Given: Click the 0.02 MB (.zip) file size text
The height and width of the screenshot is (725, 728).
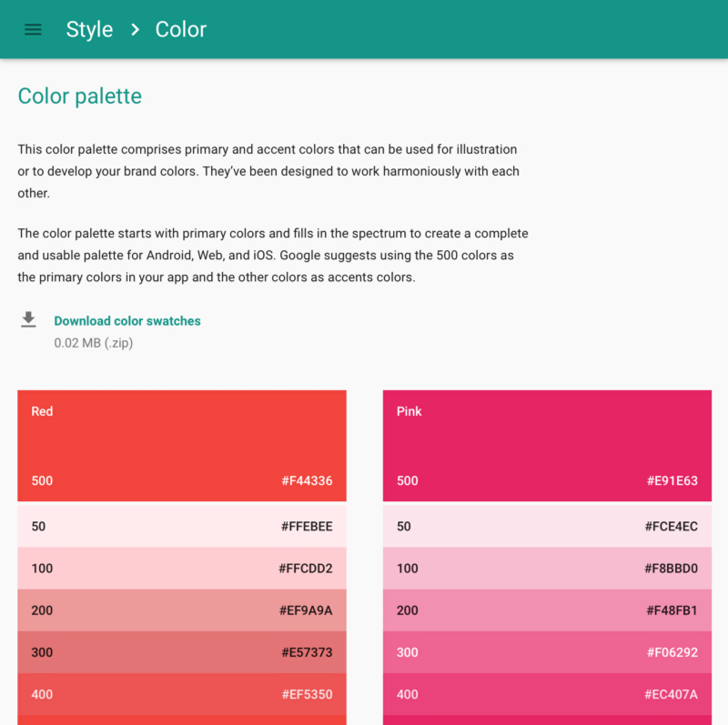Looking at the screenshot, I should pos(94,343).
